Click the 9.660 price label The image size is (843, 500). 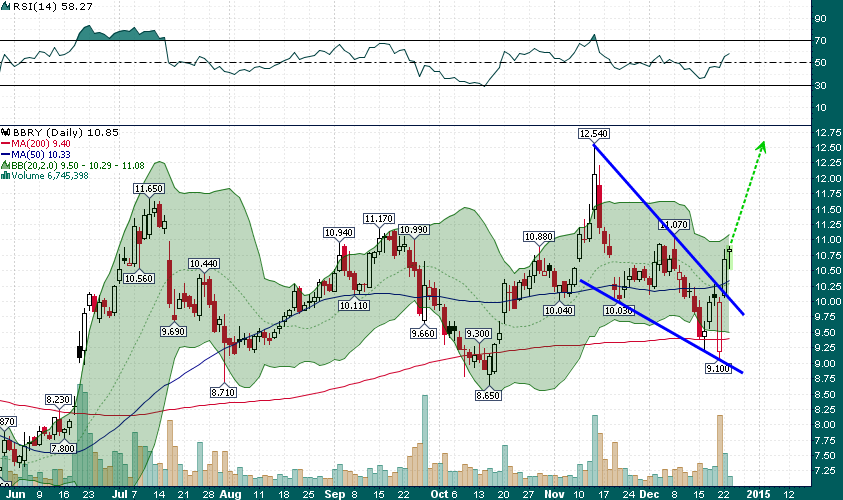(423, 333)
